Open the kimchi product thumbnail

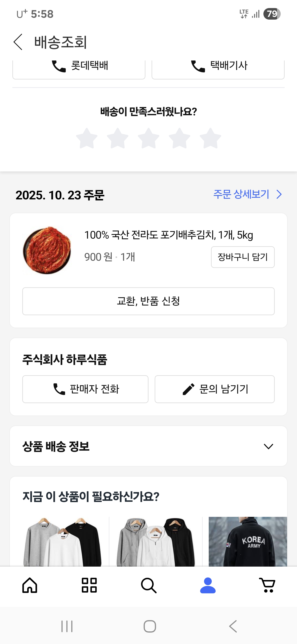[x=47, y=250]
